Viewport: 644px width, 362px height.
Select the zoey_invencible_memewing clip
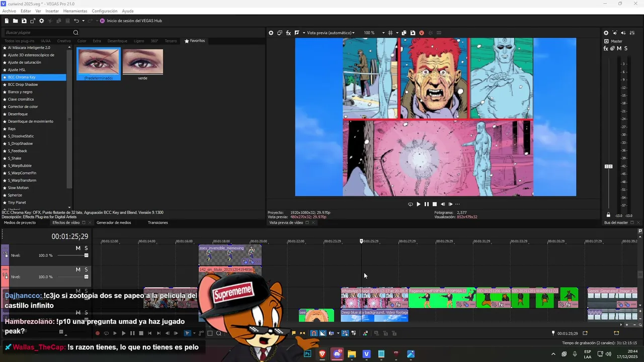click(x=230, y=255)
